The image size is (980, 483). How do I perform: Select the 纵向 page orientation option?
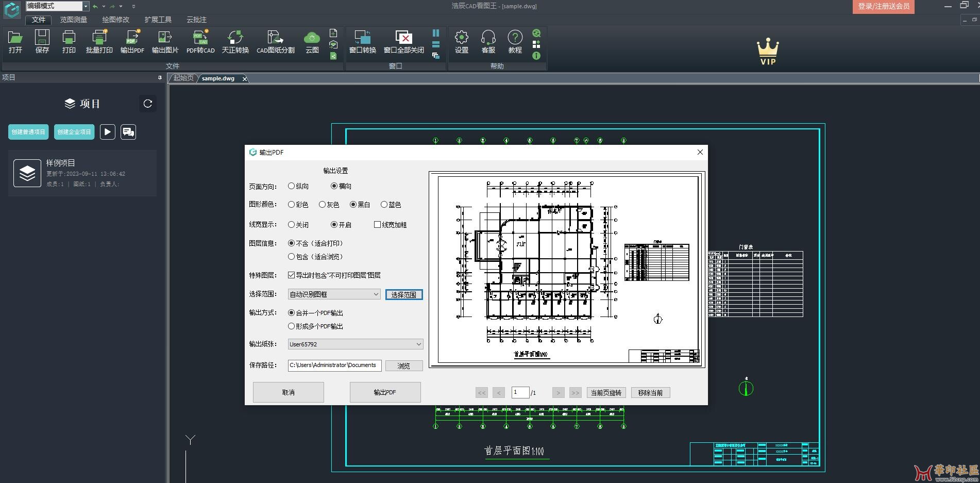(291, 186)
